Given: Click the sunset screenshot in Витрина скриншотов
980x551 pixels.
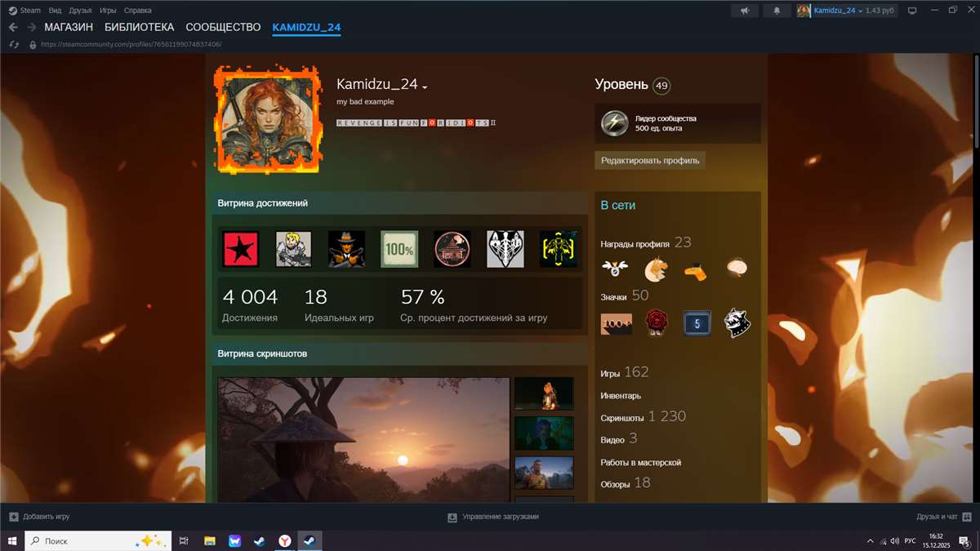Looking at the screenshot, I should (x=363, y=441).
